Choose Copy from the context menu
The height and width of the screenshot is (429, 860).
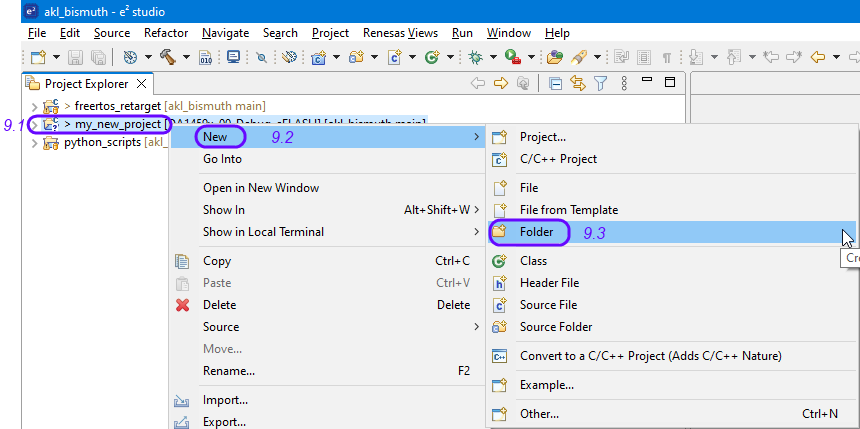328,261
